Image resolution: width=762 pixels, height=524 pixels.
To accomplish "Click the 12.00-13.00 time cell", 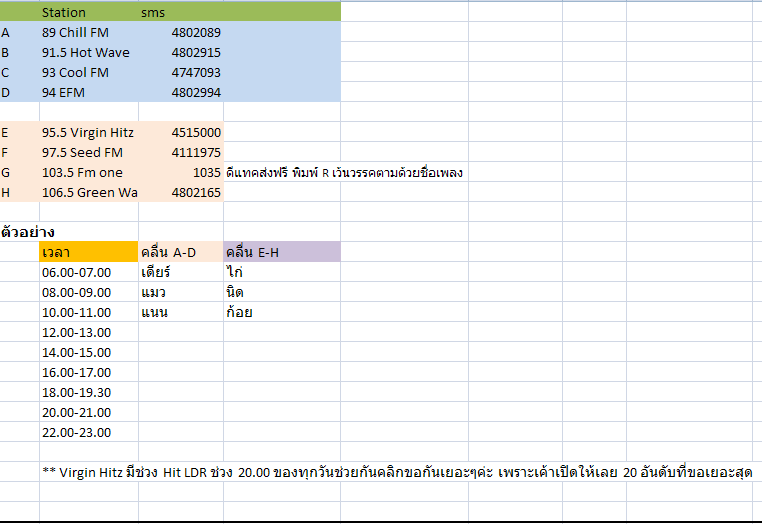I will [89, 332].
